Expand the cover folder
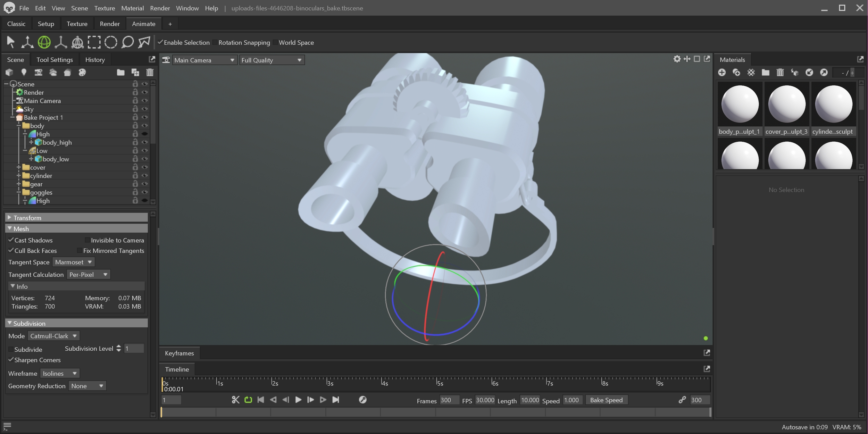 coord(19,167)
